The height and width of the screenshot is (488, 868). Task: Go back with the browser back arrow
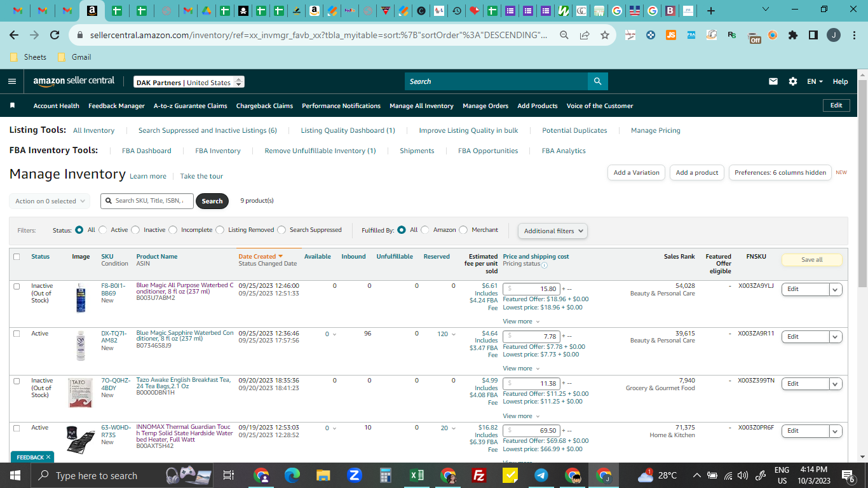[x=14, y=35]
